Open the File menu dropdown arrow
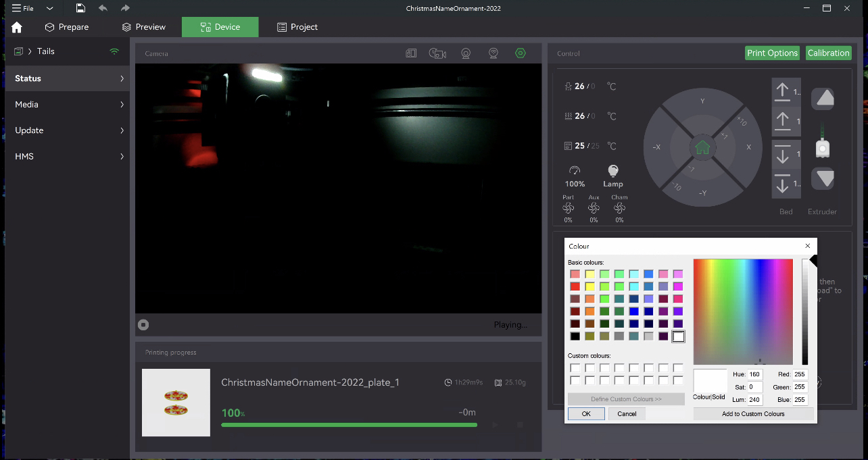 click(49, 7)
